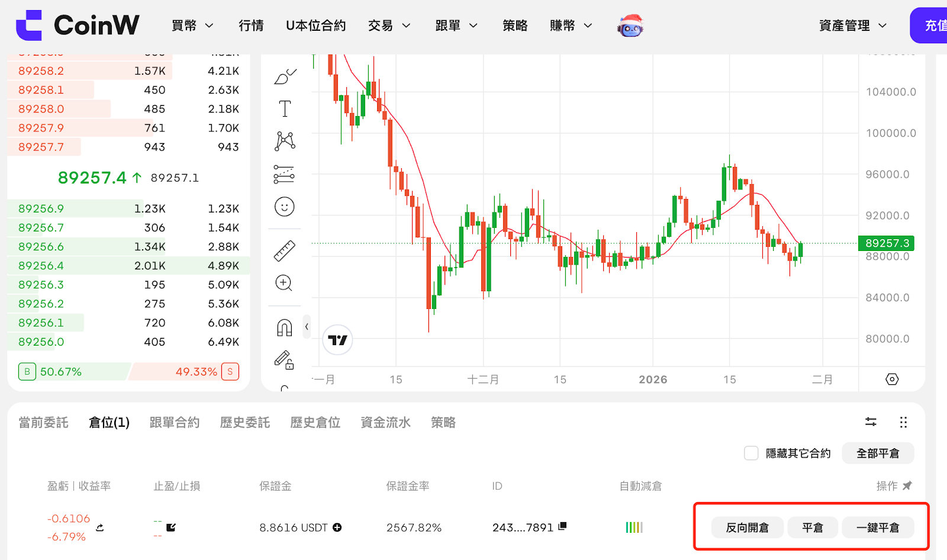Select the Text annotation tool
Screen dimensions: 947x560
click(x=285, y=109)
